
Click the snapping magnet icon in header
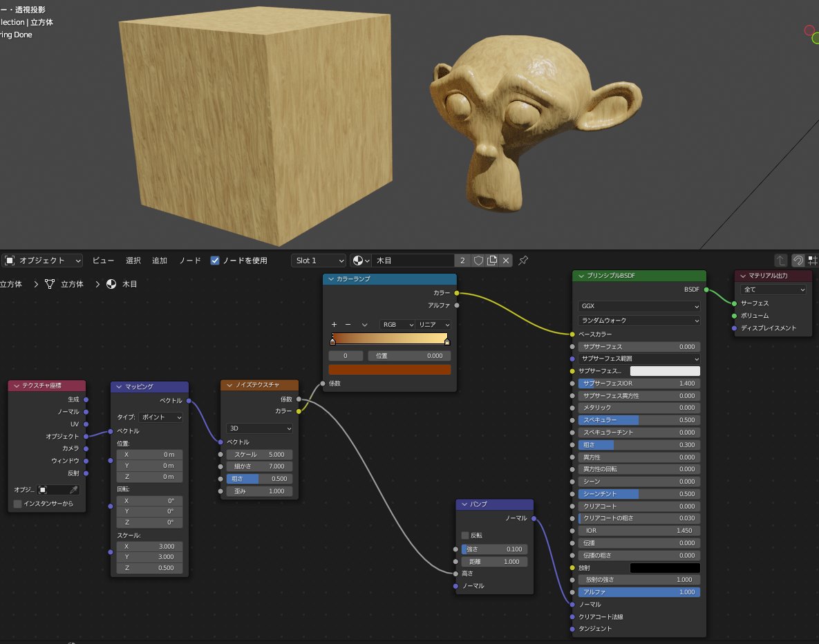pyautogui.click(x=798, y=260)
